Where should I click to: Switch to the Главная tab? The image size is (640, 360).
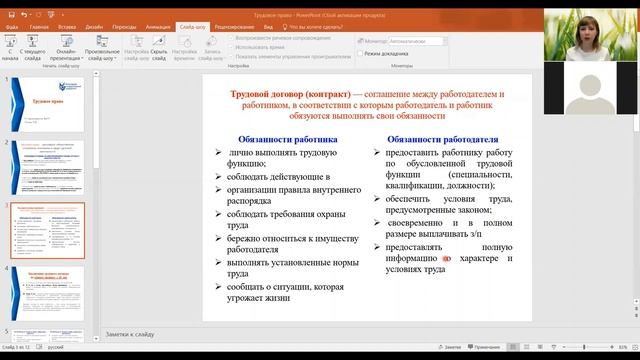click(39, 27)
